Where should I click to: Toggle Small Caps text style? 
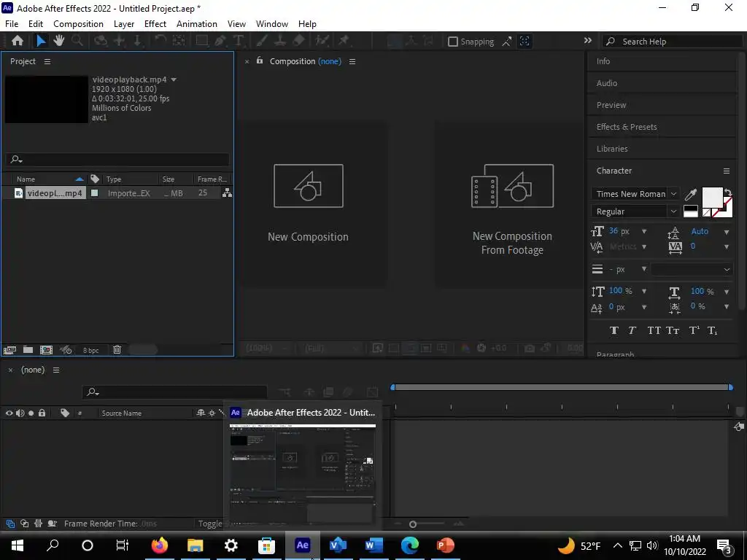pos(673,330)
